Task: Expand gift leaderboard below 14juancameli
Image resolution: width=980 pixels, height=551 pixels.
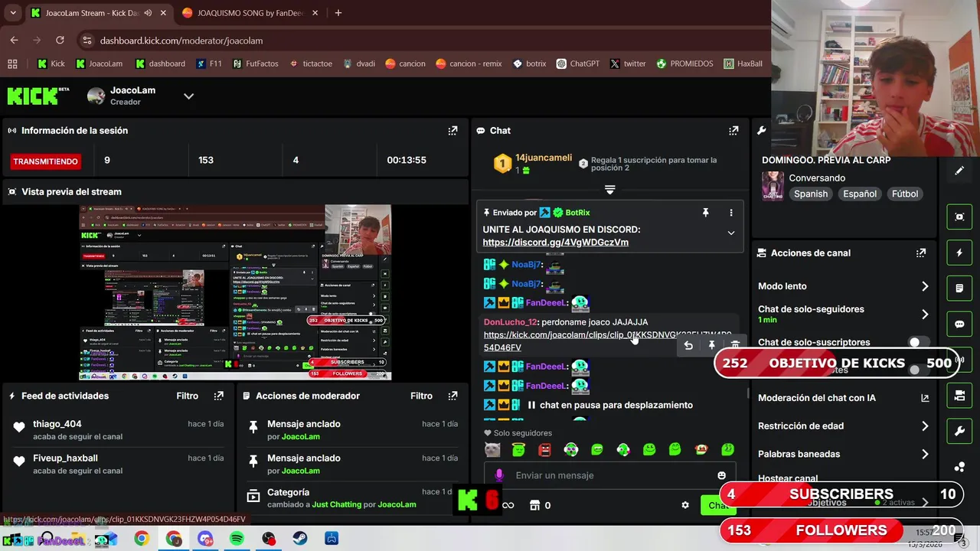Action: pyautogui.click(x=609, y=189)
